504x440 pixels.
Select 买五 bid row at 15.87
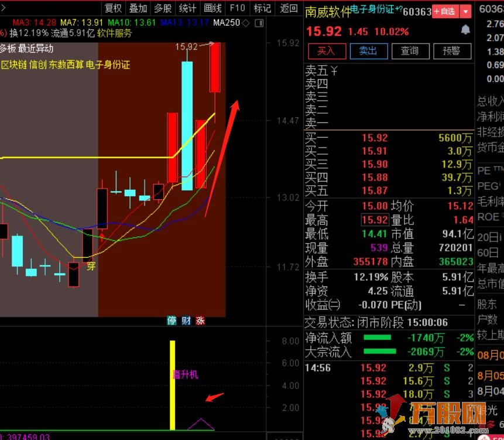coord(389,191)
